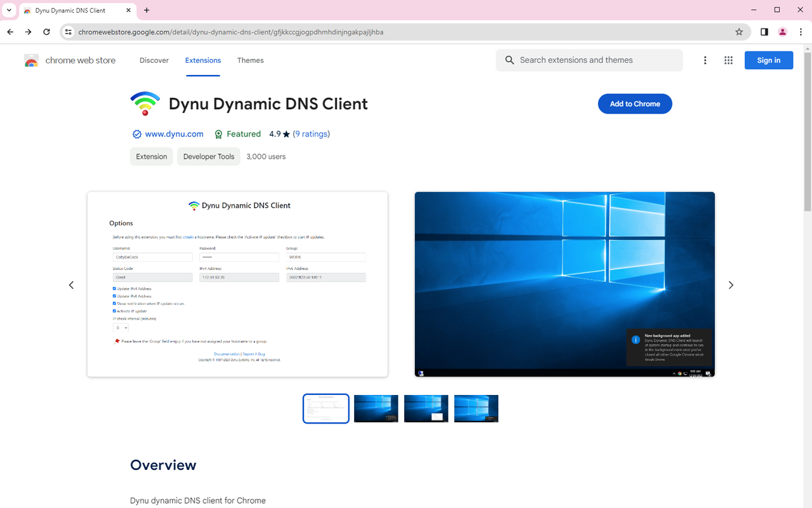
Task: Show the next screenshot with right arrow
Action: pyautogui.click(x=731, y=285)
